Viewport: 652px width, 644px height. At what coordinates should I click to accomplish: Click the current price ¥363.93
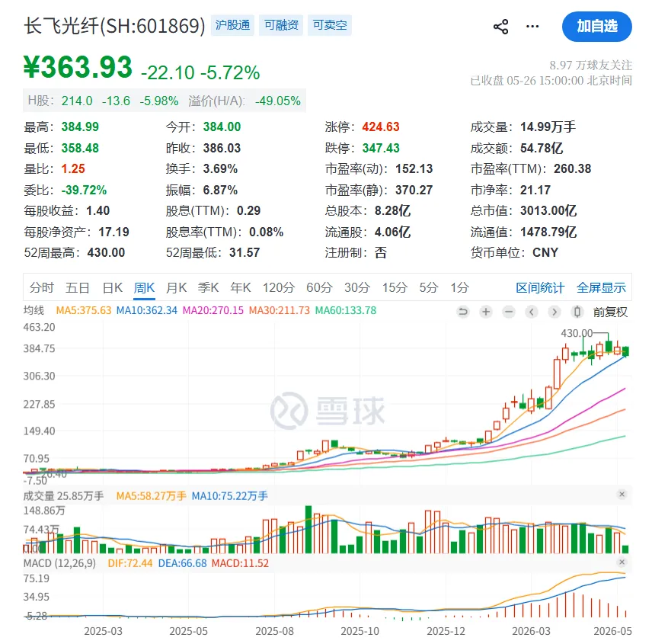(x=78, y=67)
